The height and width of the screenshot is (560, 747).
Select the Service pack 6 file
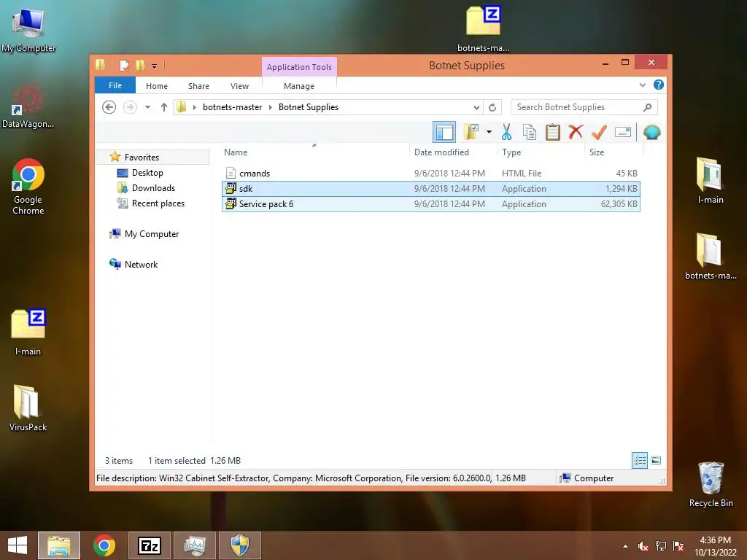[430, 204]
